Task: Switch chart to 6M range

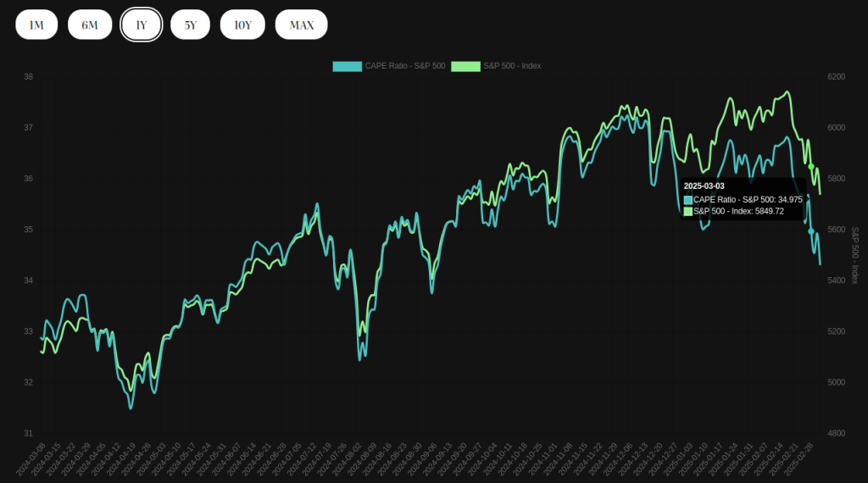Action: pos(90,25)
